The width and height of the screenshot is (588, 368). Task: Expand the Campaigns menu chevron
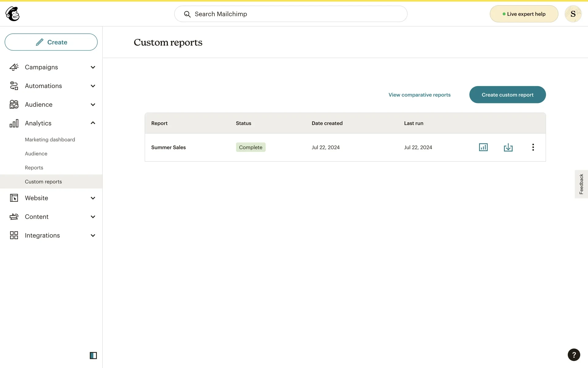tap(93, 67)
